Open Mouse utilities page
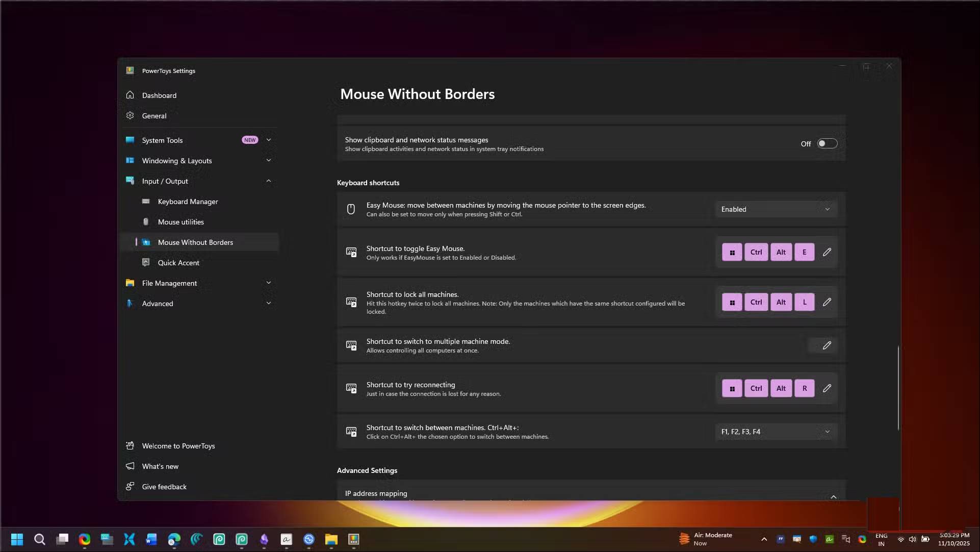The image size is (980, 552). [180, 222]
